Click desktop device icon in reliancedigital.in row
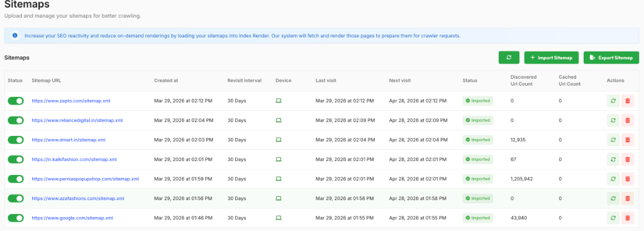The image size is (644, 231). (279, 120)
